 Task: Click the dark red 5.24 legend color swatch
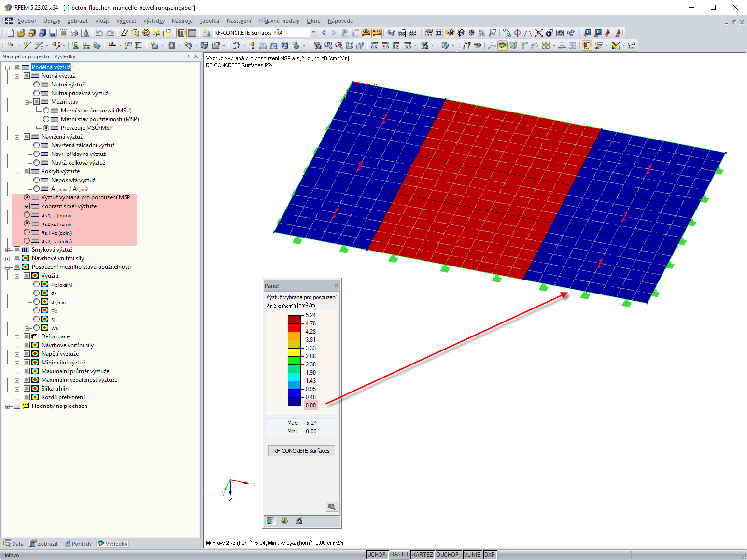pos(295,319)
